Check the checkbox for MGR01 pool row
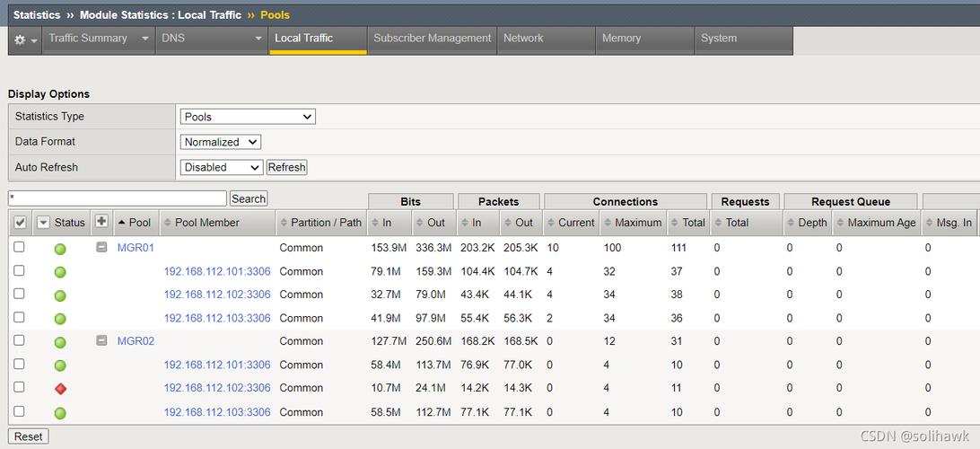 click(x=19, y=247)
